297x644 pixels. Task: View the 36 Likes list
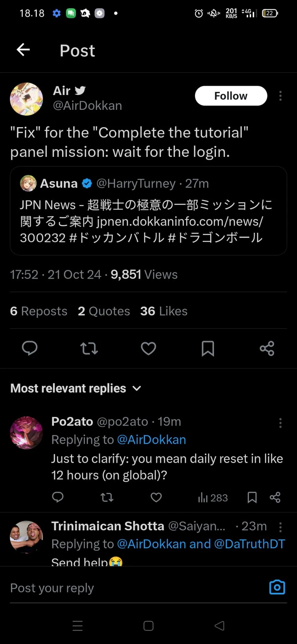click(x=164, y=311)
